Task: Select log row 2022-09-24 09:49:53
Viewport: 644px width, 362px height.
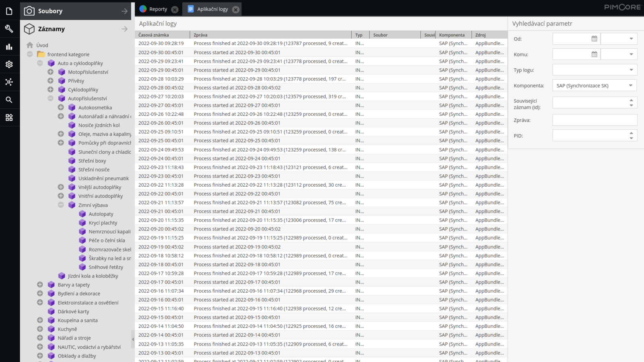Action: 321,150
